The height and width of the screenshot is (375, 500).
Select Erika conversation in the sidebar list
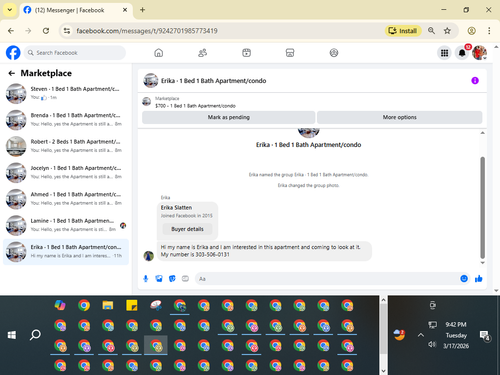pyautogui.click(x=66, y=252)
